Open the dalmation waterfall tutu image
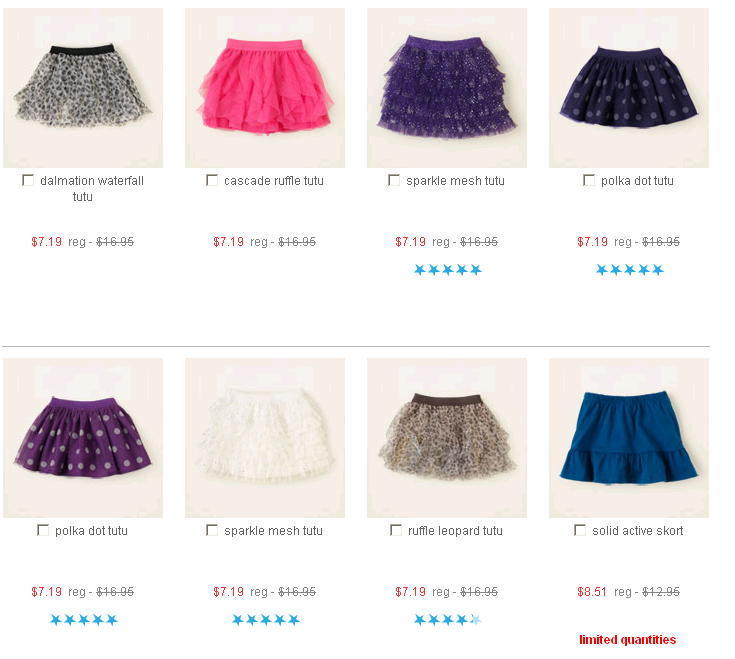 pyautogui.click(x=83, y=88)
